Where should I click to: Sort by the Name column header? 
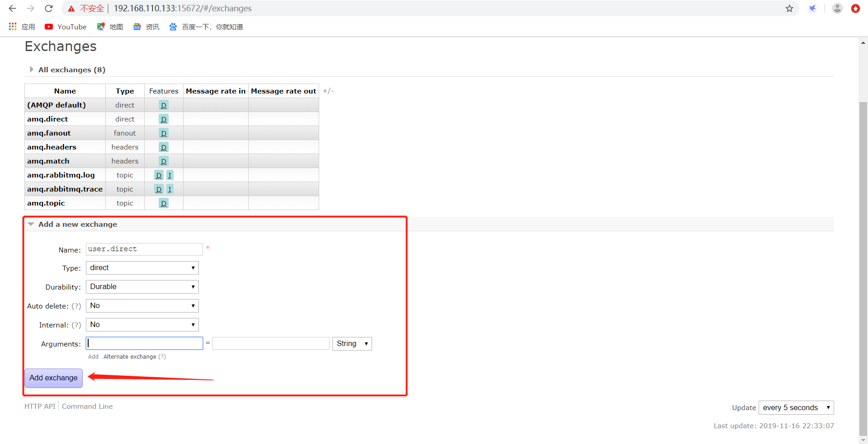click(x=65, y=91)
